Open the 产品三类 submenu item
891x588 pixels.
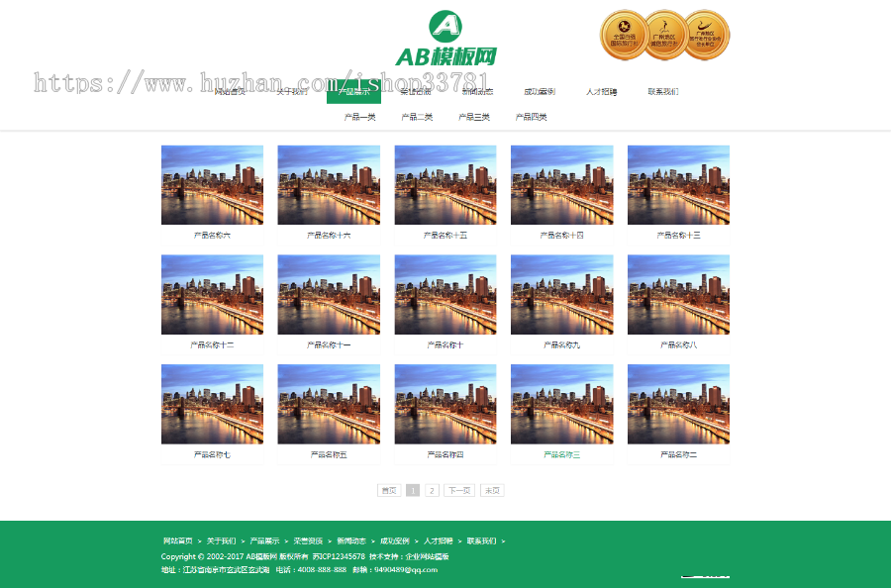[x=475, y=116]
